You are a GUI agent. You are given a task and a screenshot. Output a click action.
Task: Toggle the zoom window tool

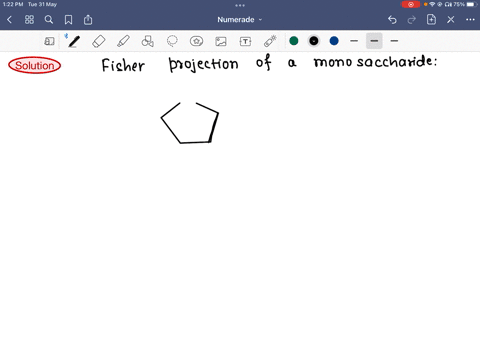pos(49,41)
